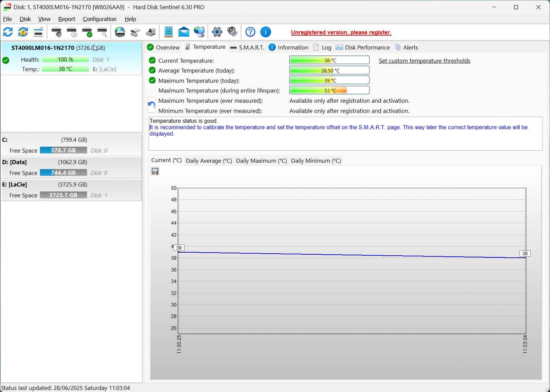Click the disk with green checkmark icon
Screen dimensions: 550x392
point(87,32)
